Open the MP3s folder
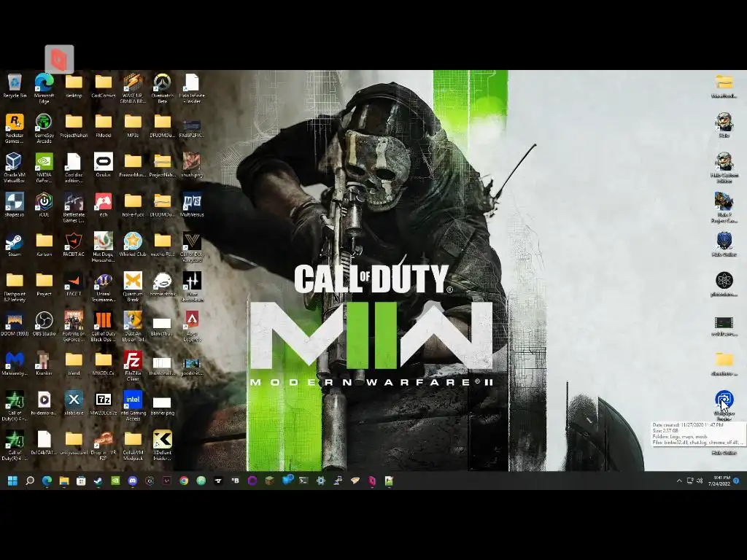This screenshot has height=560, width=747. tap(133, 125)
